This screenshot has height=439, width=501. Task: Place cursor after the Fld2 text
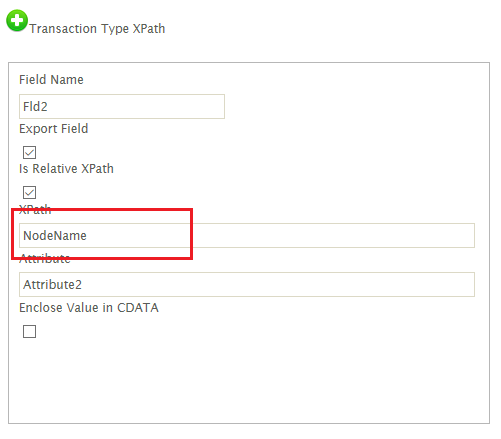coord(49,107)
